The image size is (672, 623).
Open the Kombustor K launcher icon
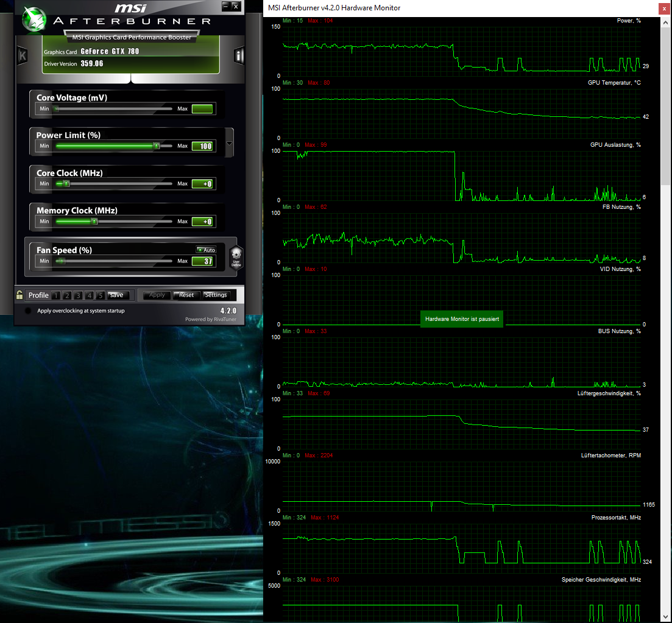[23, 55]
